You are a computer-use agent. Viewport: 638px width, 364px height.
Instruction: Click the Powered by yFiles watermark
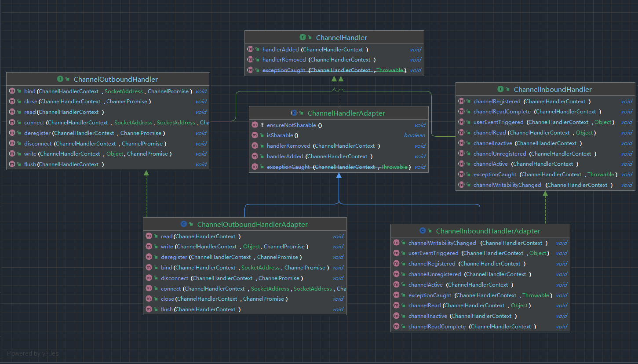[33, 353]
